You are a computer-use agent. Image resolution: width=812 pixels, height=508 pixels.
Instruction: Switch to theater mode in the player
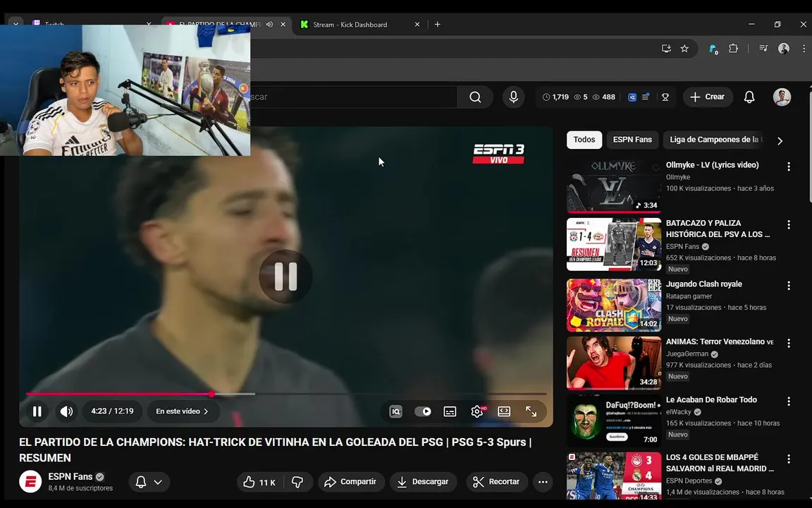click(x=504, y=411)
